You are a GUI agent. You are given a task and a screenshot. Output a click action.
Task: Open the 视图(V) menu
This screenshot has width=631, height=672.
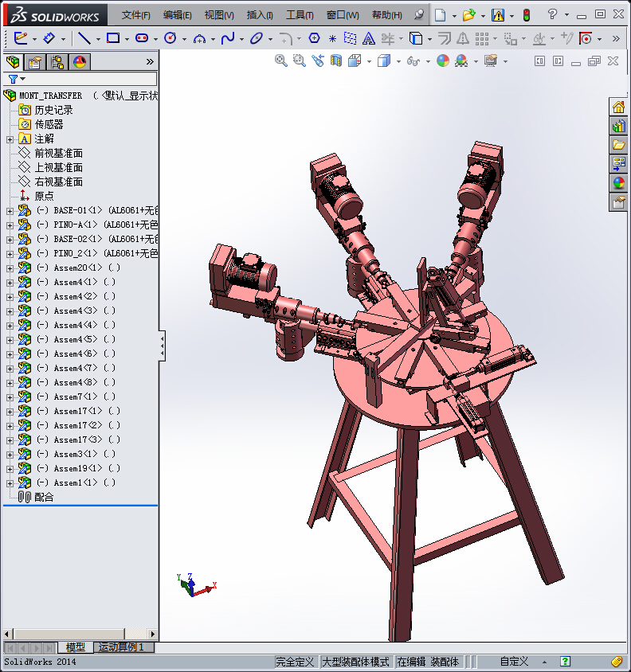[219, 15]
